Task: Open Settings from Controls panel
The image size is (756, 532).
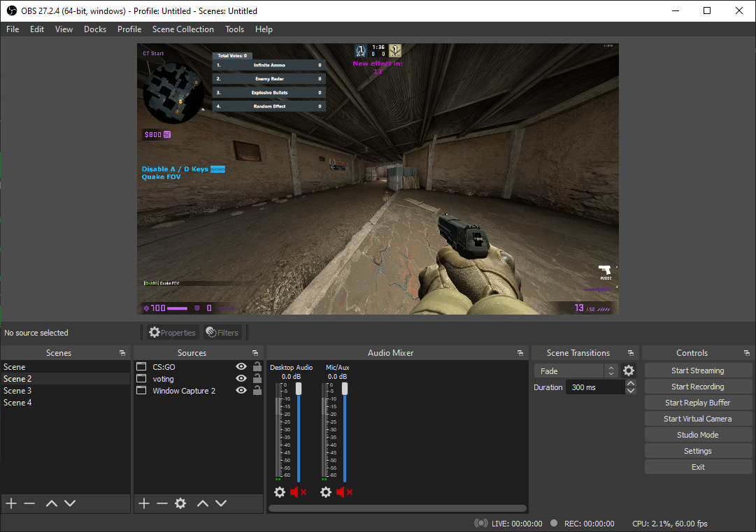Action: click(x=697, y=450)
